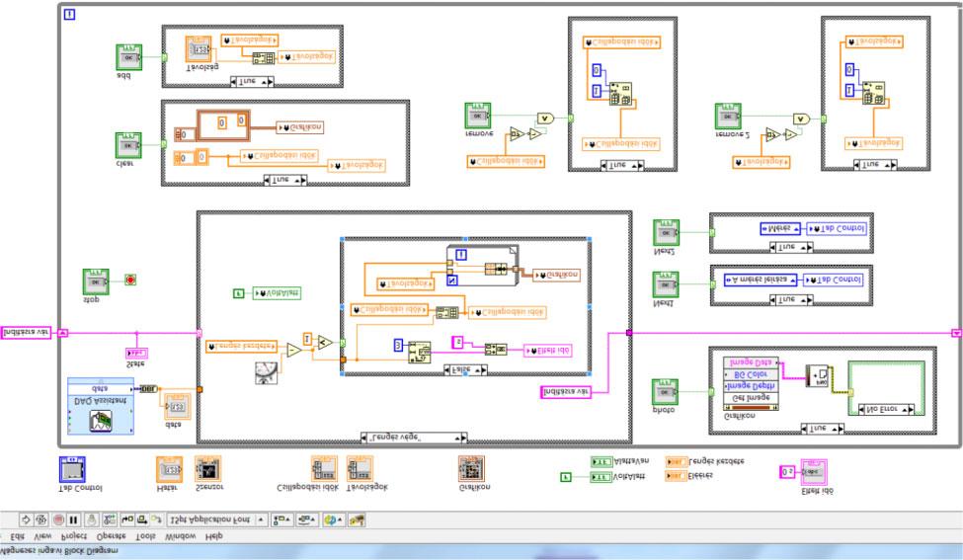Click the Step Into toolbar button
Image resolution: width=963 pixels, height=560 pixels.
click(127, 520)
